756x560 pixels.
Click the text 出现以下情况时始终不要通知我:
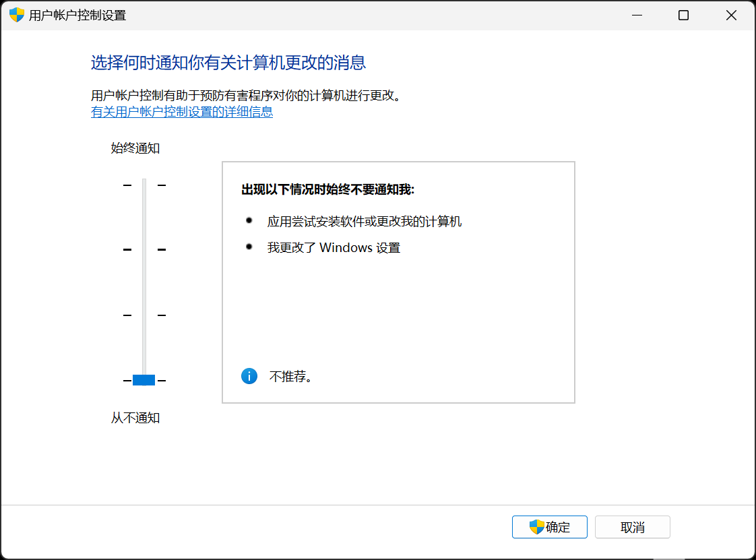click(x=328, y=189)
